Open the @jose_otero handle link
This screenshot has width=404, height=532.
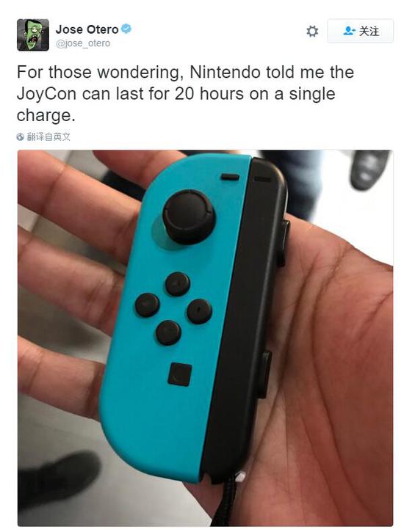83,43
